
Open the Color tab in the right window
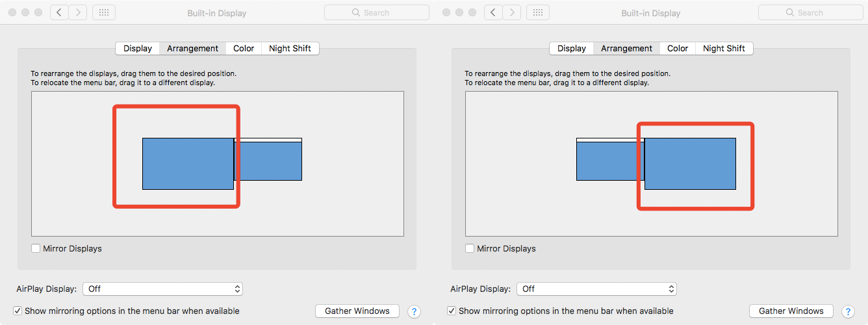tap(678, 48)
